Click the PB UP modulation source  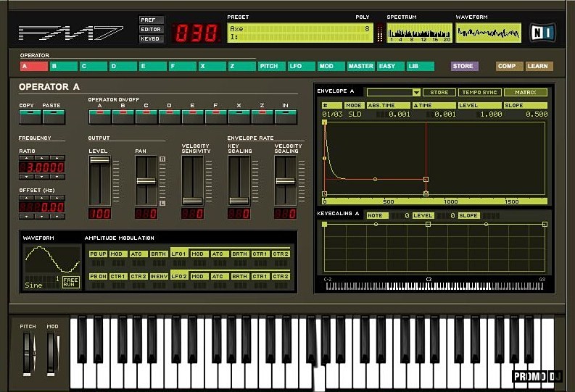pyautogui.click(x=98, y=254)
